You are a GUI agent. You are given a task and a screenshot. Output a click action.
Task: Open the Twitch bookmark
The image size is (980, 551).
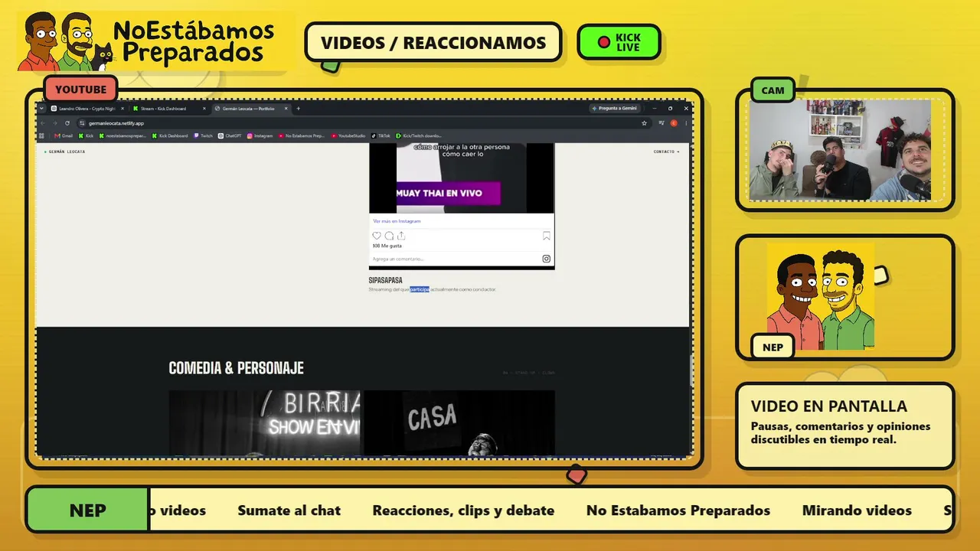pyautogui.click(x=204, y=135)
